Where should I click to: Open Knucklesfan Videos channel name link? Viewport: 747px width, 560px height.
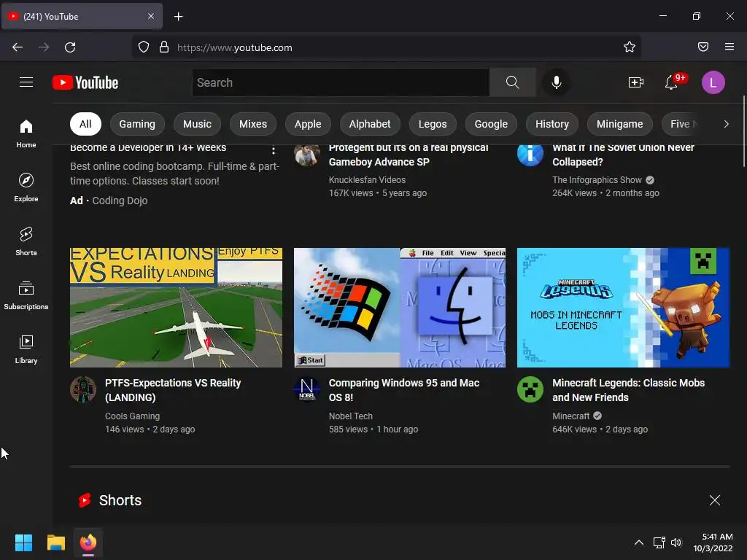368,179
